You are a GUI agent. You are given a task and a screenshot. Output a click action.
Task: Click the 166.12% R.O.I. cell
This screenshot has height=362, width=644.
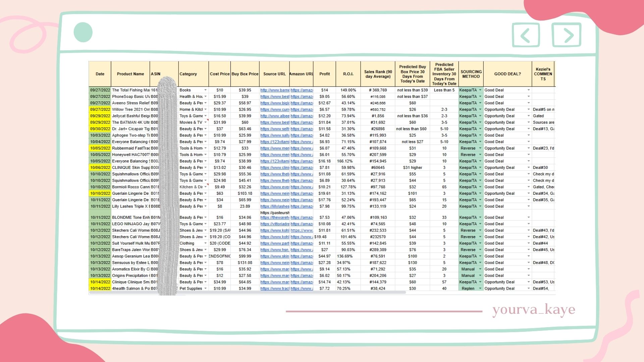click(x=348, y=161)
